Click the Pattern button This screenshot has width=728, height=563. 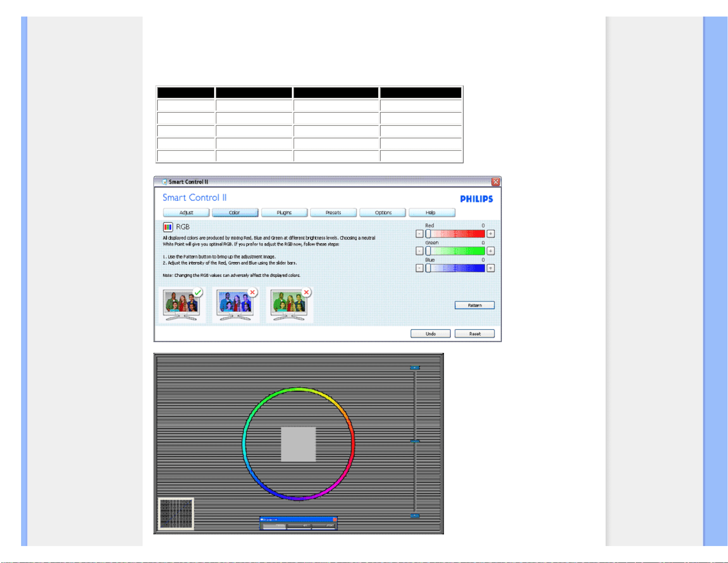[475, 305]
